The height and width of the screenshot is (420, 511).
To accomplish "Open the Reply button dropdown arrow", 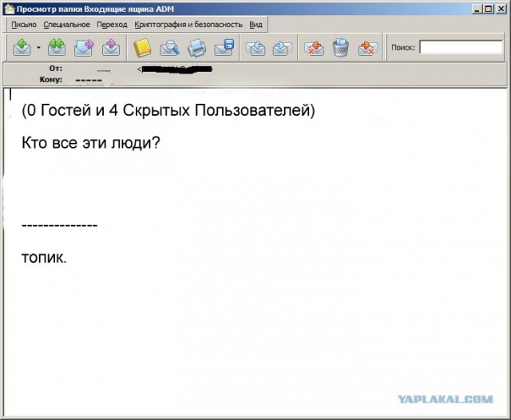I will (x=38, y=48).
